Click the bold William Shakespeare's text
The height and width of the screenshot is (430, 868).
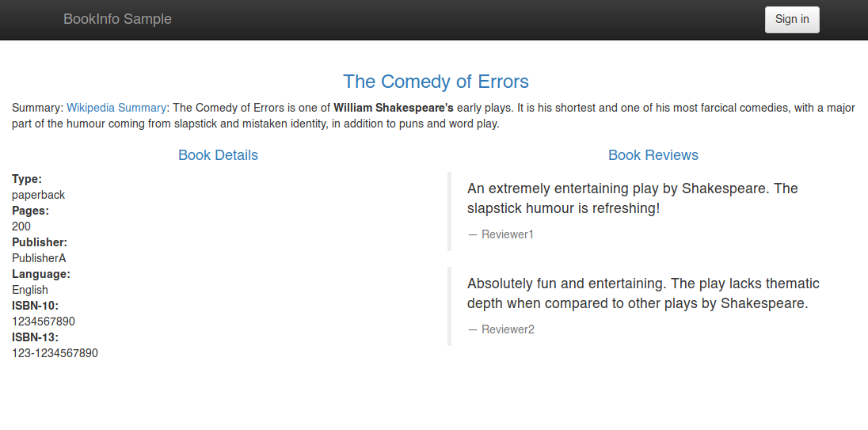[393, 108]
